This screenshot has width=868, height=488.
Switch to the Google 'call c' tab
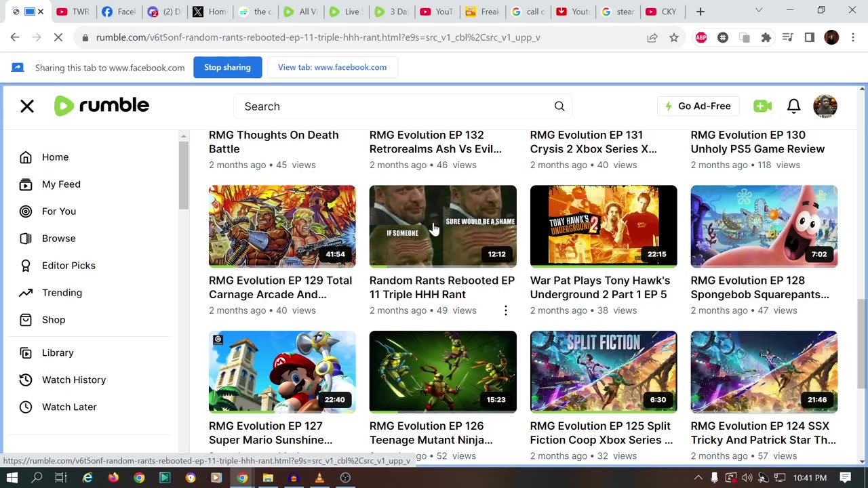click(x=528, y=12)
